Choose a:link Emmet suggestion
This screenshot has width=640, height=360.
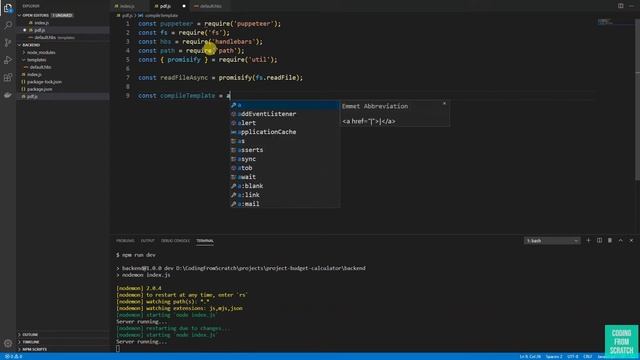click(x=284, y=195)
